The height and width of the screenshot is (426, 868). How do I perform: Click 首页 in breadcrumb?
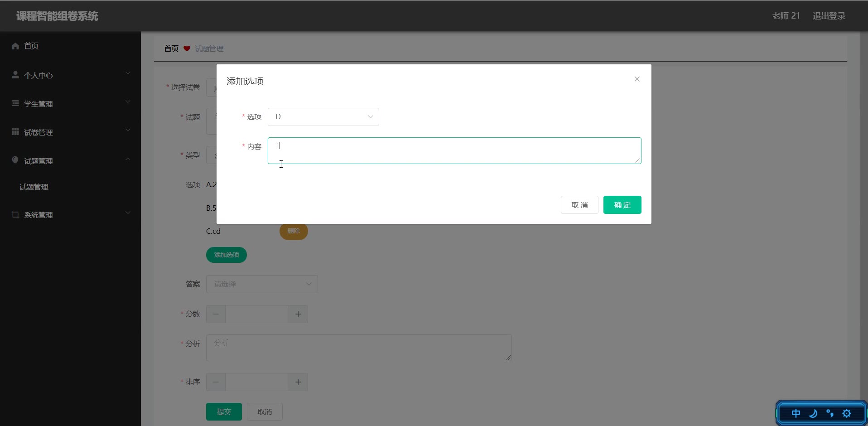[x=171, y=48]
